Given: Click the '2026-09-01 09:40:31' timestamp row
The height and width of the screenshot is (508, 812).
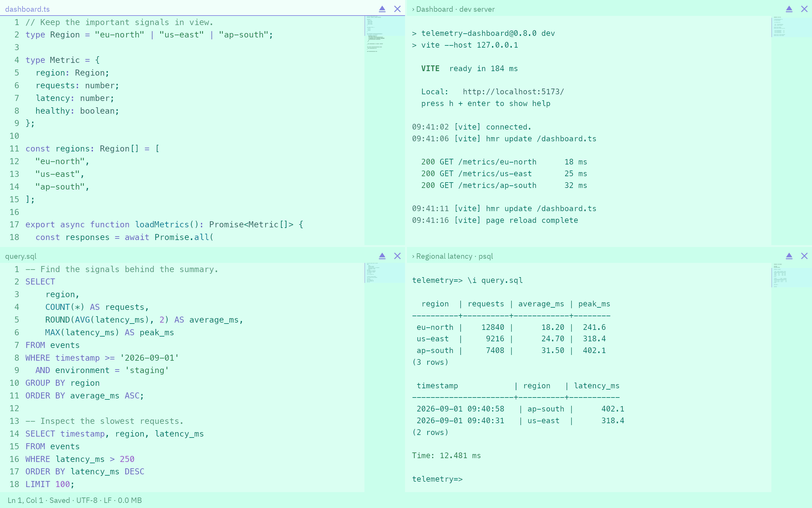Looking at the screenshot, I should [x=520, y=421].
